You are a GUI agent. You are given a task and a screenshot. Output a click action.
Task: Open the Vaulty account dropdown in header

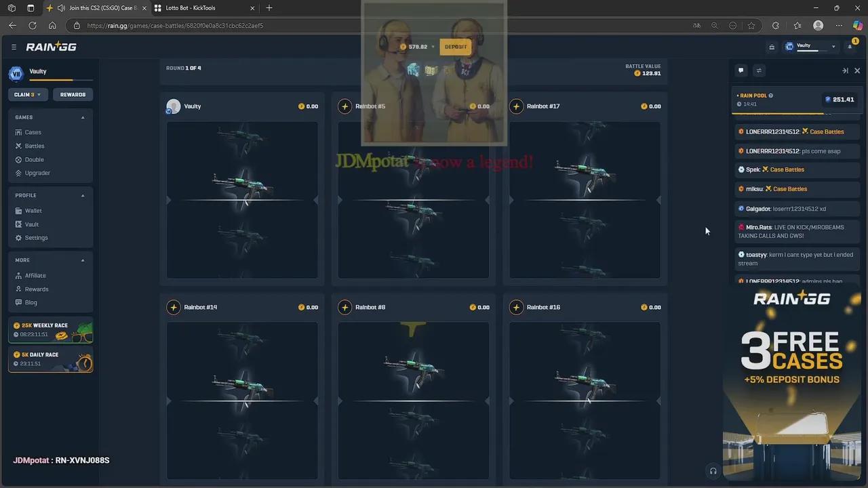(811, 47)
